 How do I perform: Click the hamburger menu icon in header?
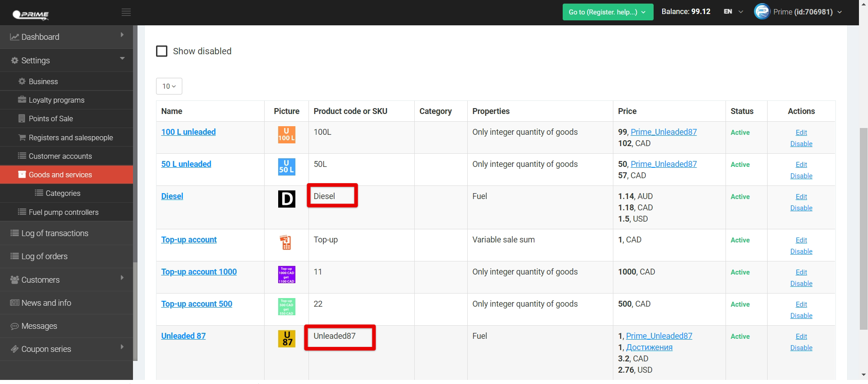click(x=126, y=12)
